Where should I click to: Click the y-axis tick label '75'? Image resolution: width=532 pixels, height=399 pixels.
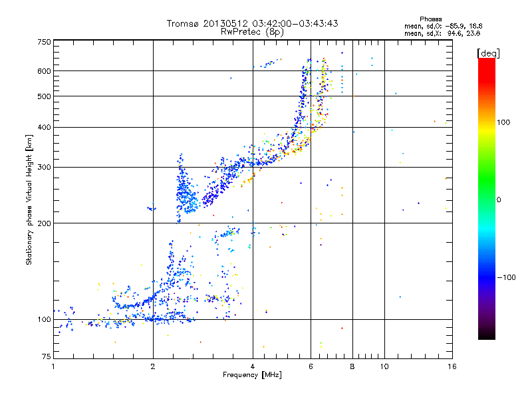[47, 356]
